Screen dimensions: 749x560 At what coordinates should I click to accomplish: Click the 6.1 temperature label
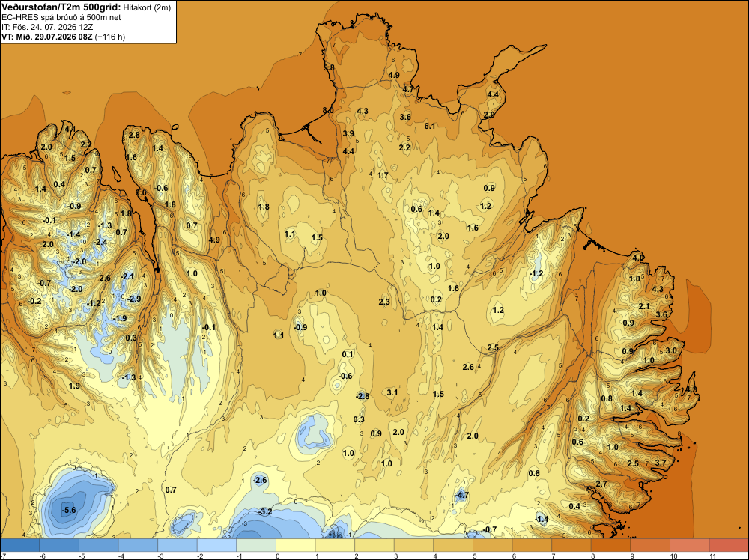pos(430,126)
